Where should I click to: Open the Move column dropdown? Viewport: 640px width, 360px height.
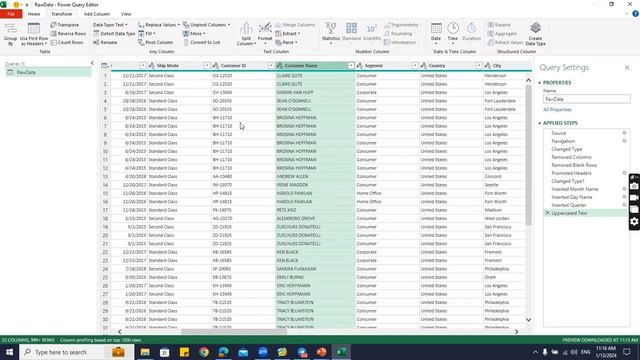click(x=194, y=33)
